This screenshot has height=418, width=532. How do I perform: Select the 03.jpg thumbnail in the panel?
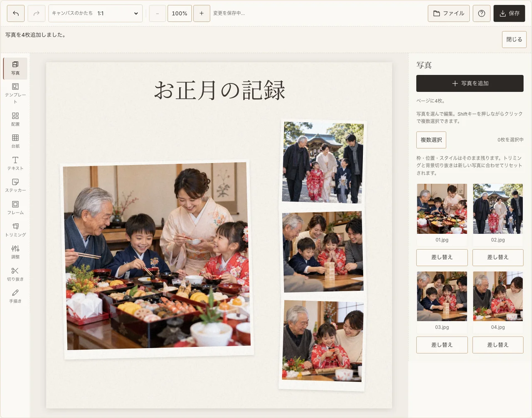[x=442, y=296]
